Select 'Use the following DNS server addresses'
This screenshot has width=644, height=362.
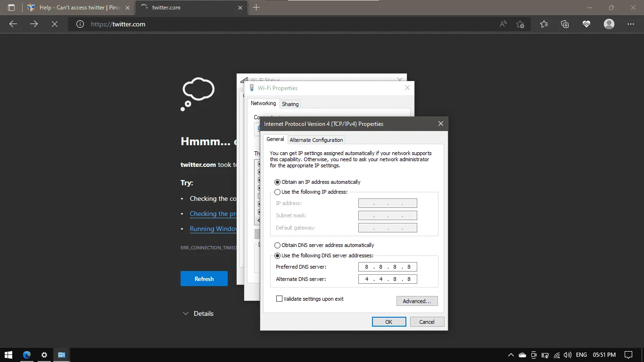tap(324, 255)
